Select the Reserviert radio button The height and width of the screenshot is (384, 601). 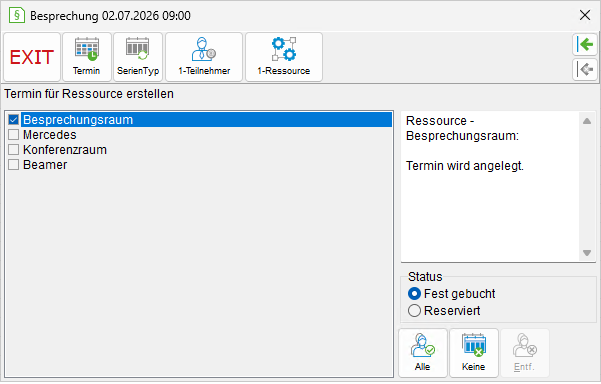point(414,310)
